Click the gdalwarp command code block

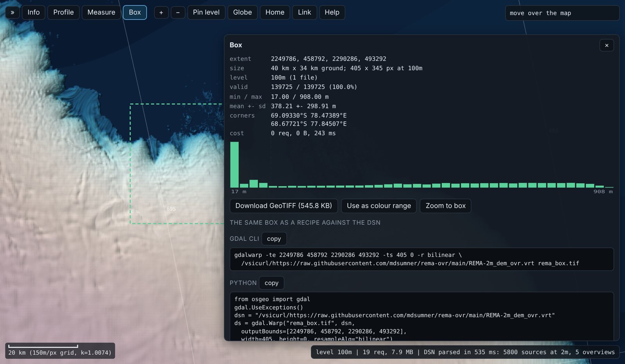pyautogui.click(x=422, y=259)
